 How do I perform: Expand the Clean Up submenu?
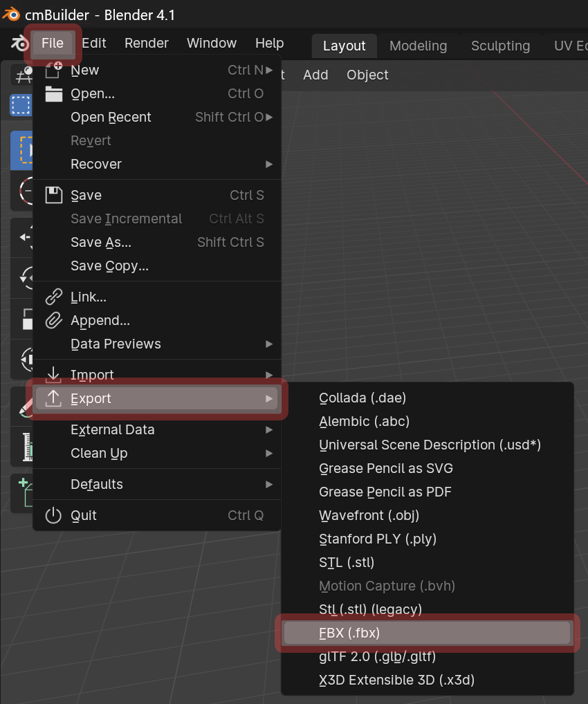coord(158,454)
